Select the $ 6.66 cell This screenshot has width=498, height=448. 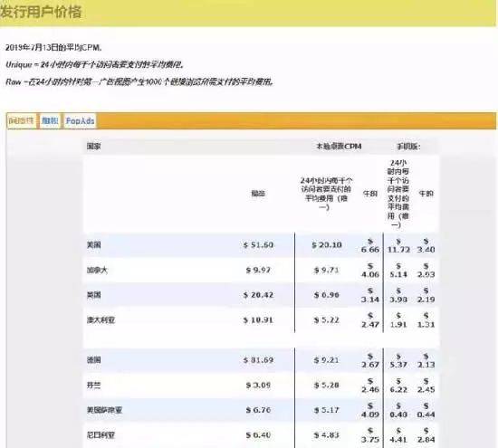tap(370, 246)
